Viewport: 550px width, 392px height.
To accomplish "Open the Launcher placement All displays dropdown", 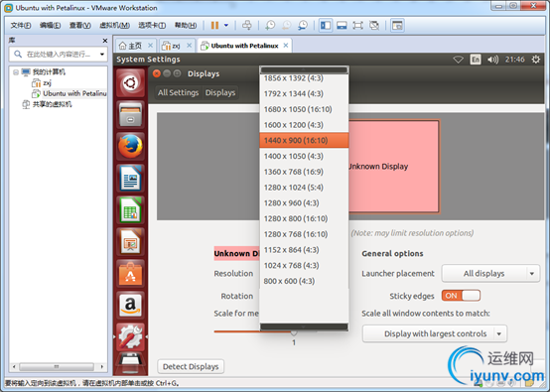I will 490,274.
